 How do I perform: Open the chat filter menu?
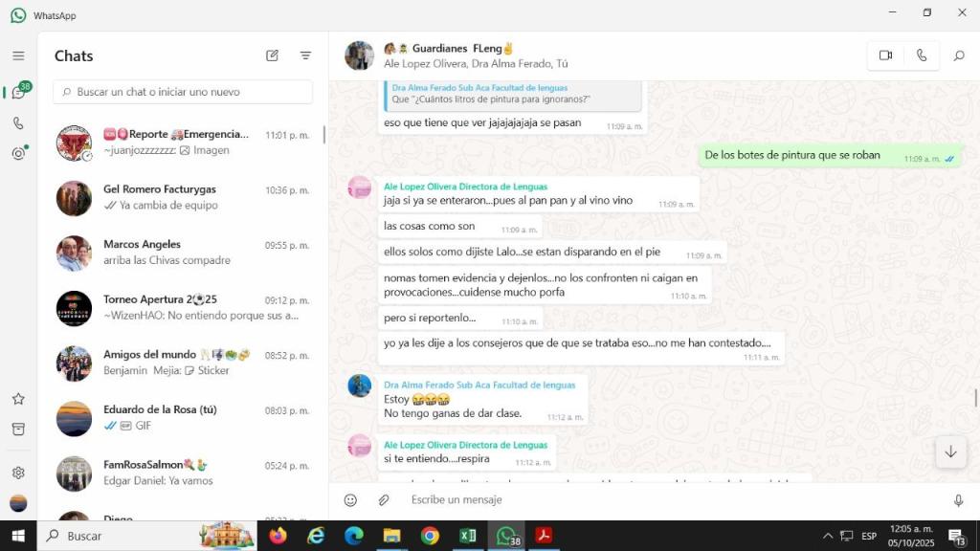coord(305,55)
